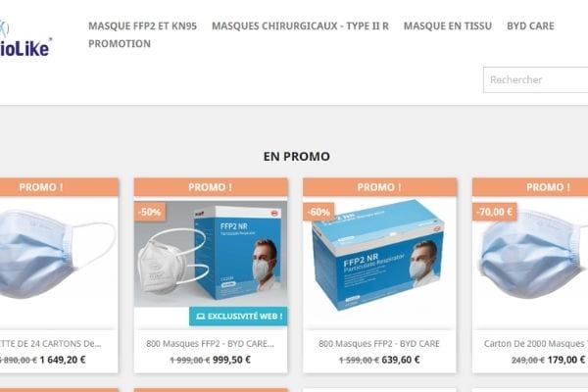Open the blue FFP2 NR box product image

(x=379, y=255)
